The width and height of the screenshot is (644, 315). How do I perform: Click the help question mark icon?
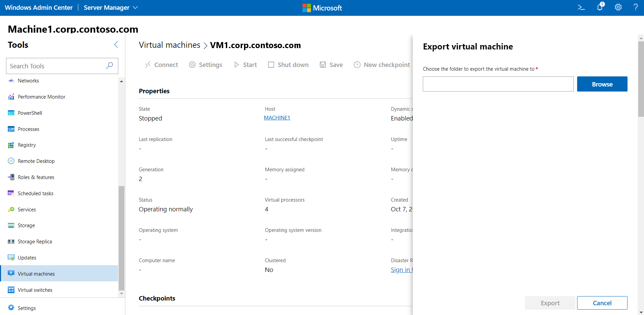click(x=636, y=7)
